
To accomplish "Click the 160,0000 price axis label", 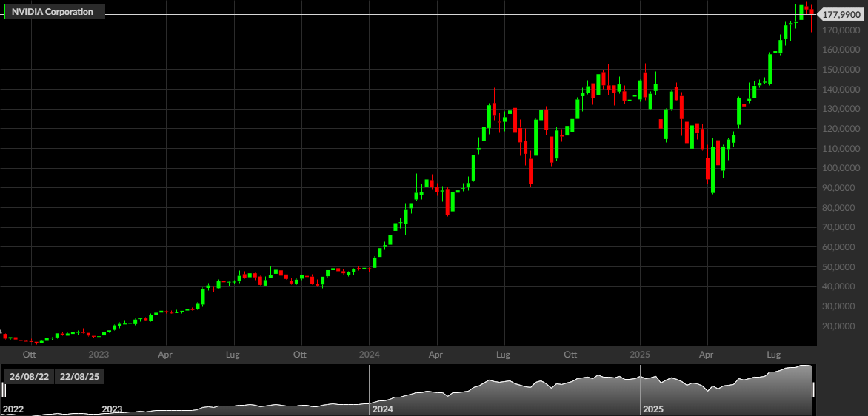I will click(x=841, y=50).
